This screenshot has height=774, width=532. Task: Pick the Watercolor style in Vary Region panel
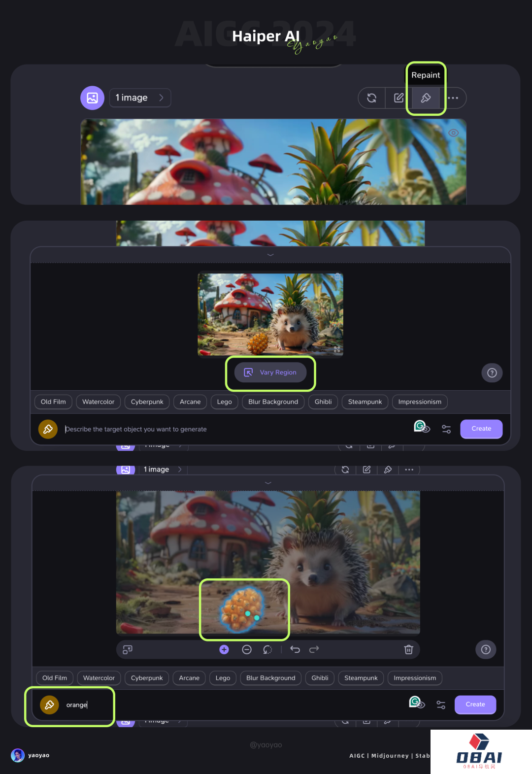(x=98, y=402)
